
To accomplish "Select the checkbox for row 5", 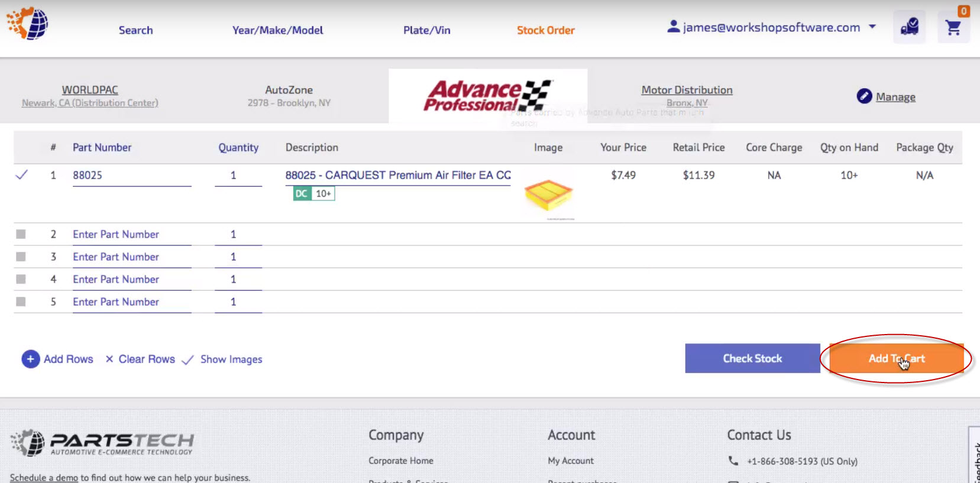I will [x=21, y=302].
